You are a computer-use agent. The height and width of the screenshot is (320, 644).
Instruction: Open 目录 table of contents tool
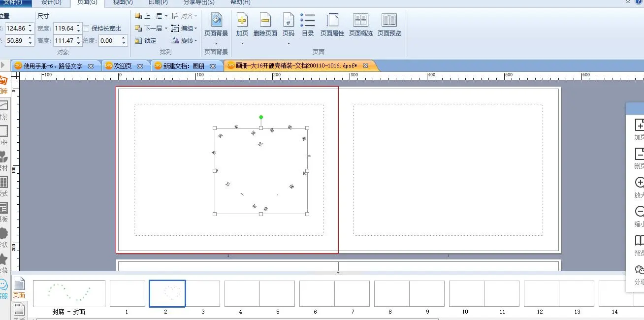pyautogui.click(x=308, y=20)
